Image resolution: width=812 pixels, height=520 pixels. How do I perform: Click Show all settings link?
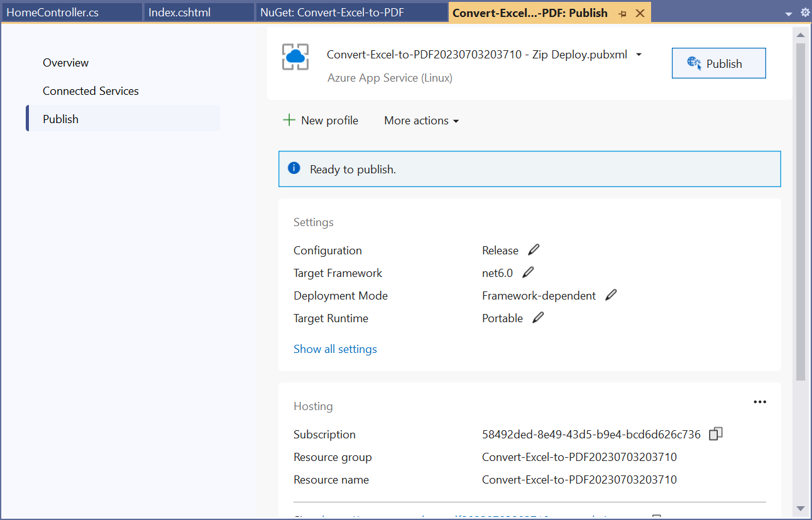pyautogui.click(x=335, y=349)
